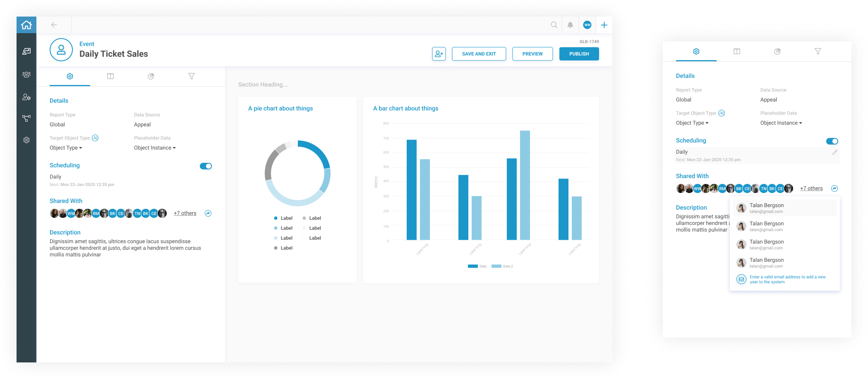
Task: Click the back arrow in top bar
Action: [x=54, y=25]
